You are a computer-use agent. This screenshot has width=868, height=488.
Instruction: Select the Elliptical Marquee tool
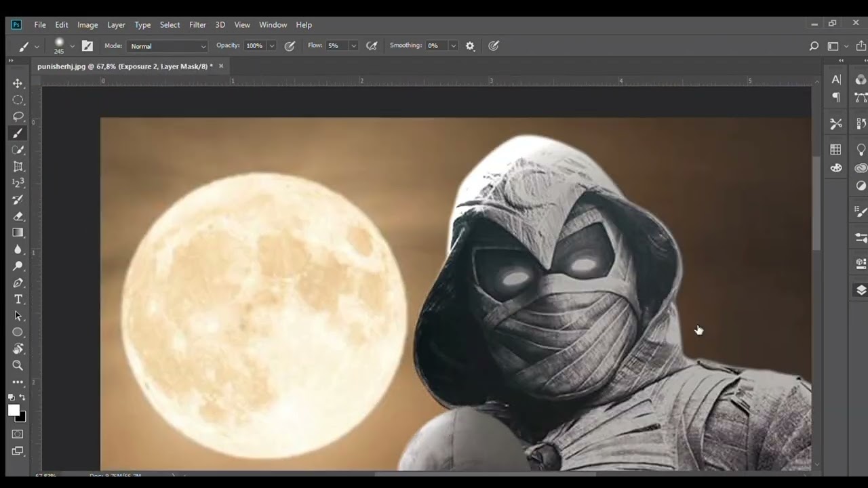click(18, 100)
